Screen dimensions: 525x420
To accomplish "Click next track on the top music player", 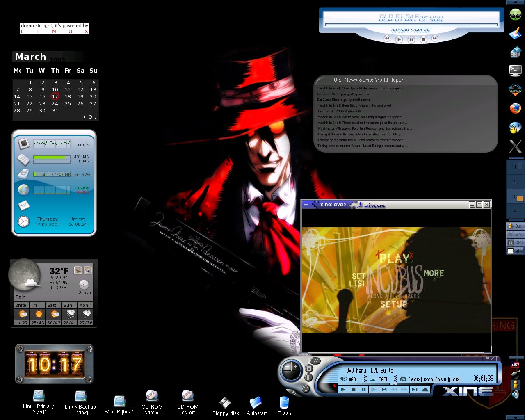I will click(435, 38).
